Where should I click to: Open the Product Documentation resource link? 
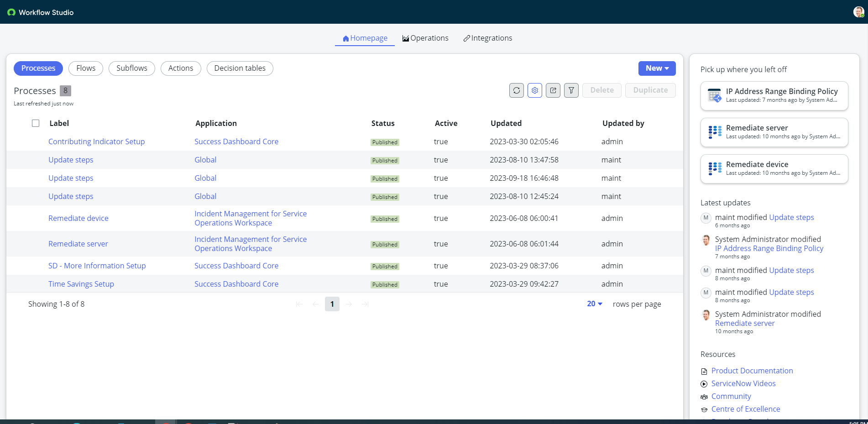(x=752, y=371)
